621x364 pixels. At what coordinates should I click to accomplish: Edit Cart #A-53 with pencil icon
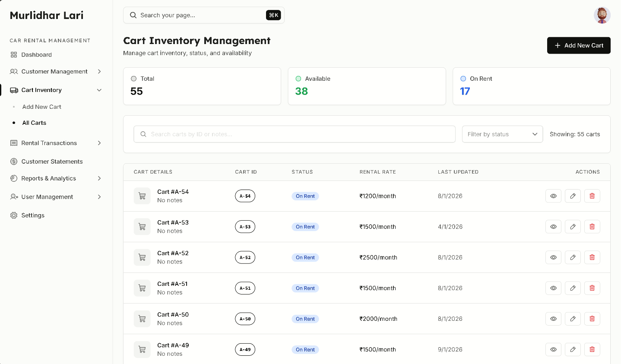(573, 226)
